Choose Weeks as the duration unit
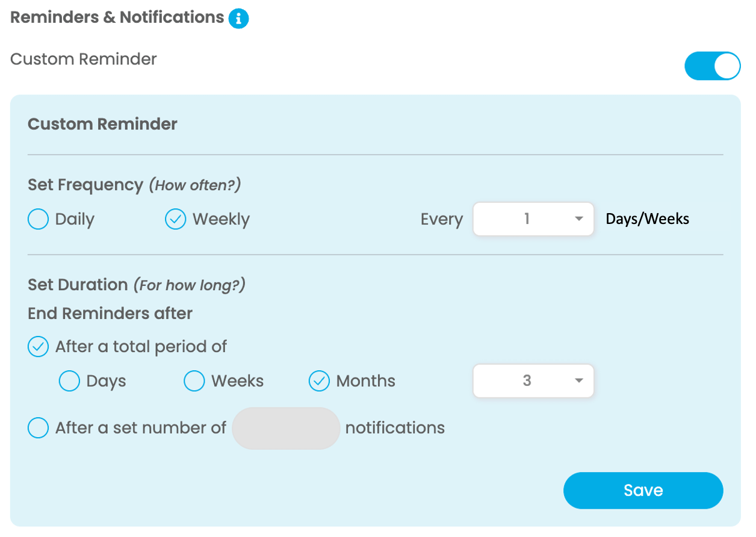This screenshot has height=537, width=756. click(194, 380)
